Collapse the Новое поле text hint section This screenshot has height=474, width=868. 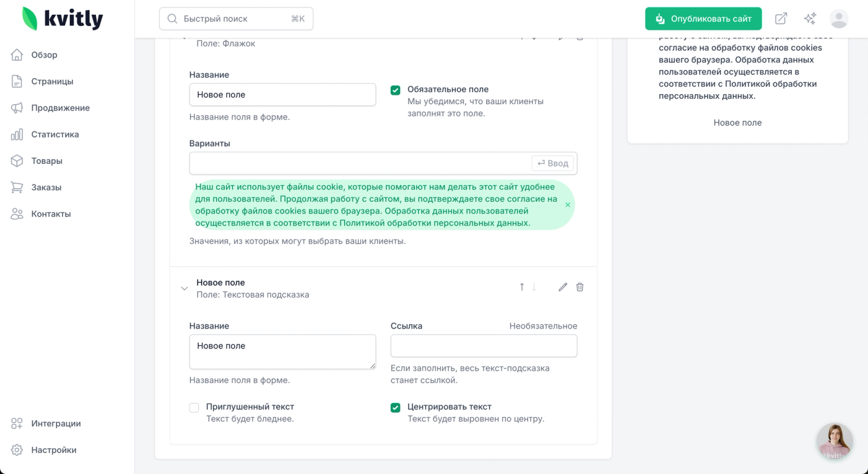point(184,289)
